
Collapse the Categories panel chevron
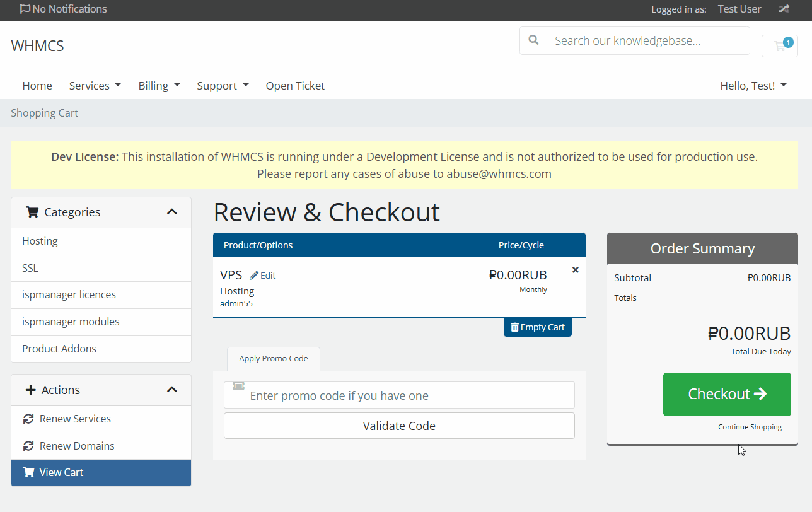click(171, 212)
